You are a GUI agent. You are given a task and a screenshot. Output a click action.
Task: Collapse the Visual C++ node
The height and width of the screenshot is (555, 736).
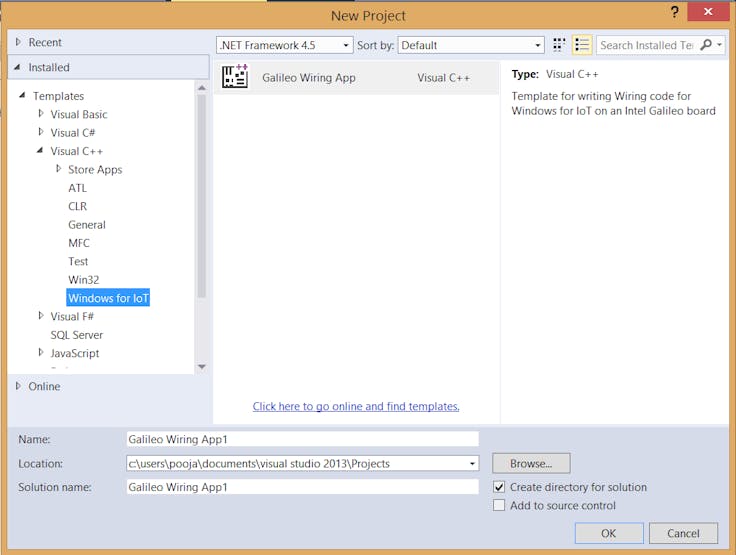click(40, 150)
